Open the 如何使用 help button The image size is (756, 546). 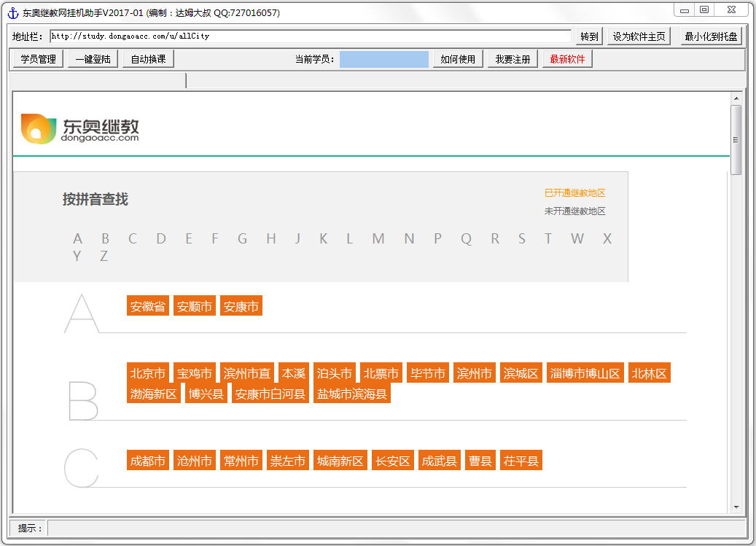(x=458, y=59)
